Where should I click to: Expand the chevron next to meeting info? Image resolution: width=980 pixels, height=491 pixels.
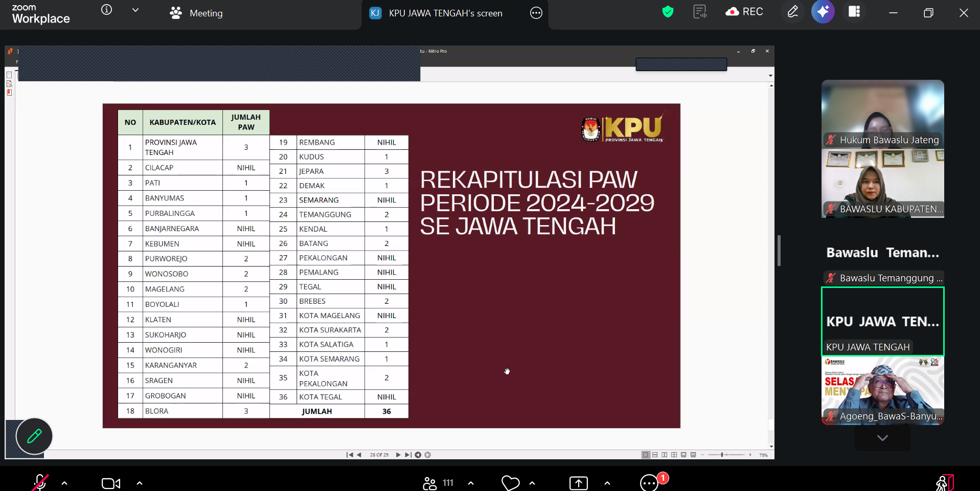tap(135, 10)
